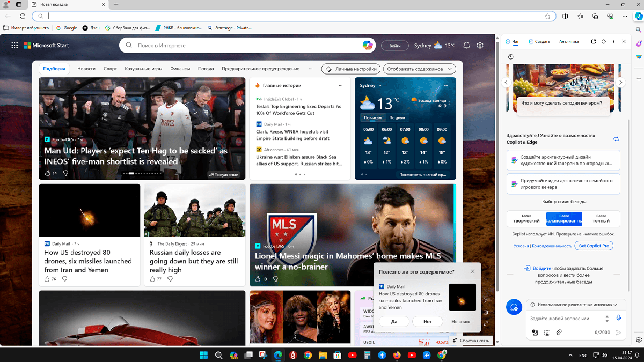Open the Казуальные игры tab
Viewport: 644px width, 362px height.
143,69
